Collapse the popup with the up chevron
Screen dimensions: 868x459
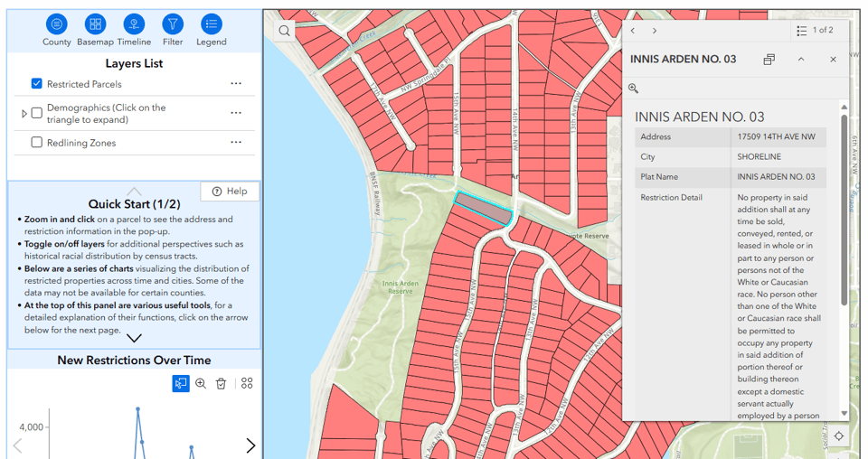(x=801, y=60)
